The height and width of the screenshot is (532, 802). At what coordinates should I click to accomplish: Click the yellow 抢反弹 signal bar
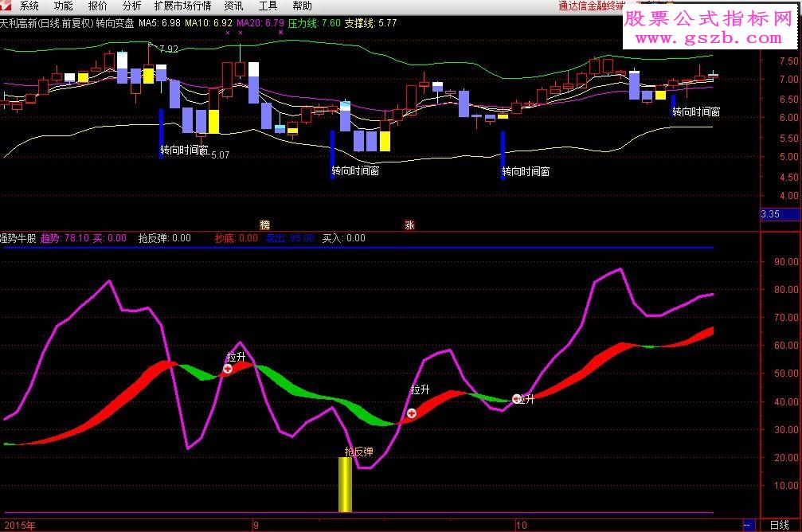point(345,484)
